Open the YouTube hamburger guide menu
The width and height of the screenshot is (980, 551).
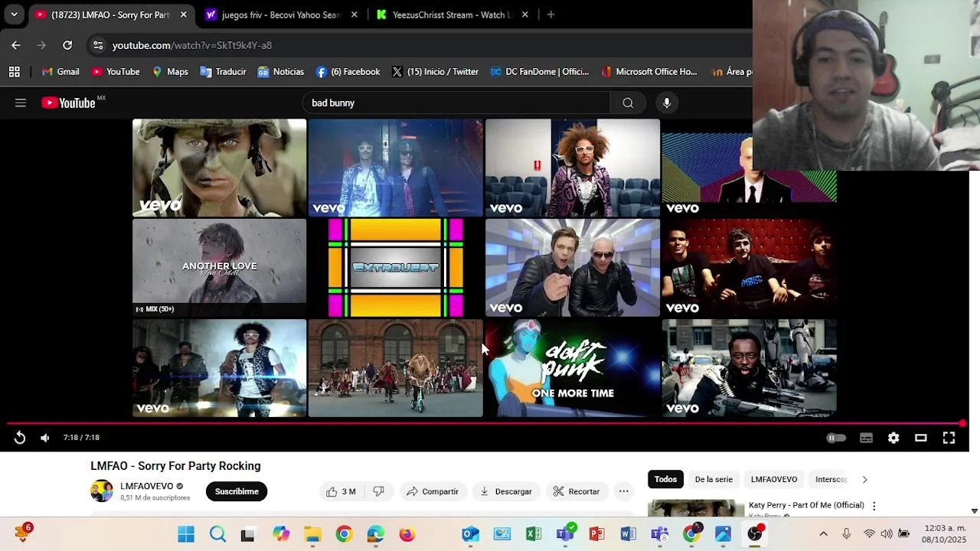click(21, 103)
